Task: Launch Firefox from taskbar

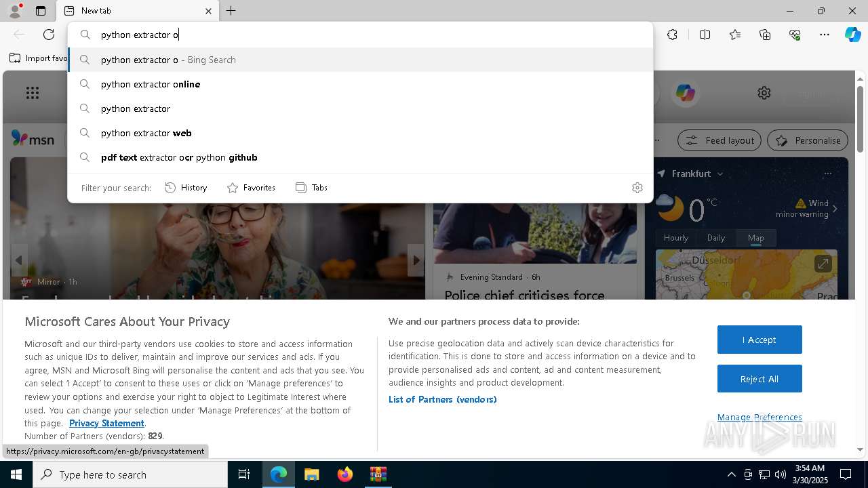Action: [x=345, y=474]
